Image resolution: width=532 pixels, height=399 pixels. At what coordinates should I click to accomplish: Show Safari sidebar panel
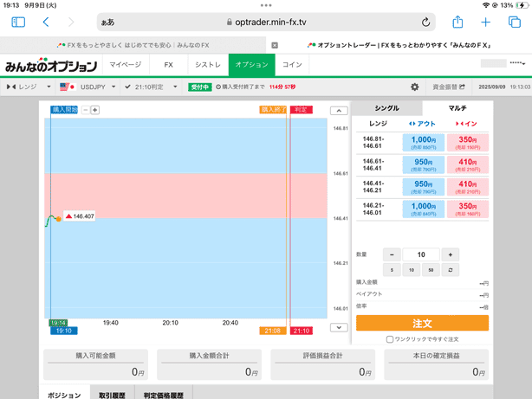[x=18, y=23]
